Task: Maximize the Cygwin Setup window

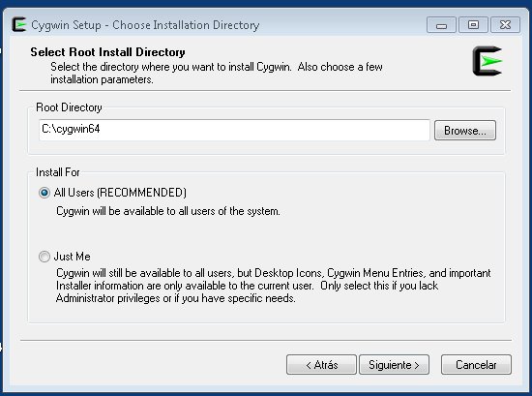Action: [x=473, y=25]
